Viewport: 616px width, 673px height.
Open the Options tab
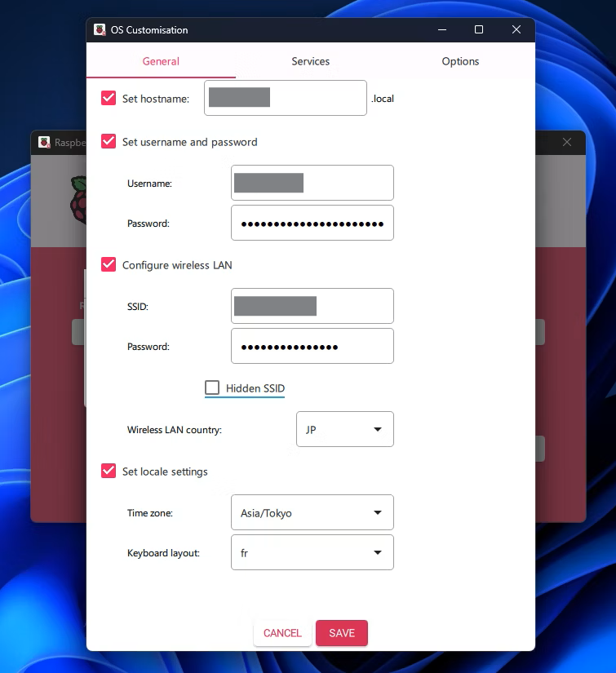[x=460, y=61]
